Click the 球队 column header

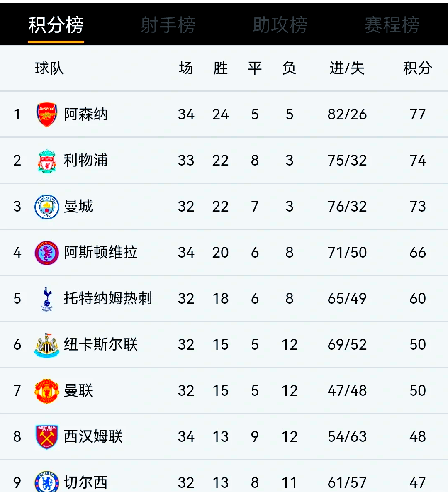(x=49, y=68)
